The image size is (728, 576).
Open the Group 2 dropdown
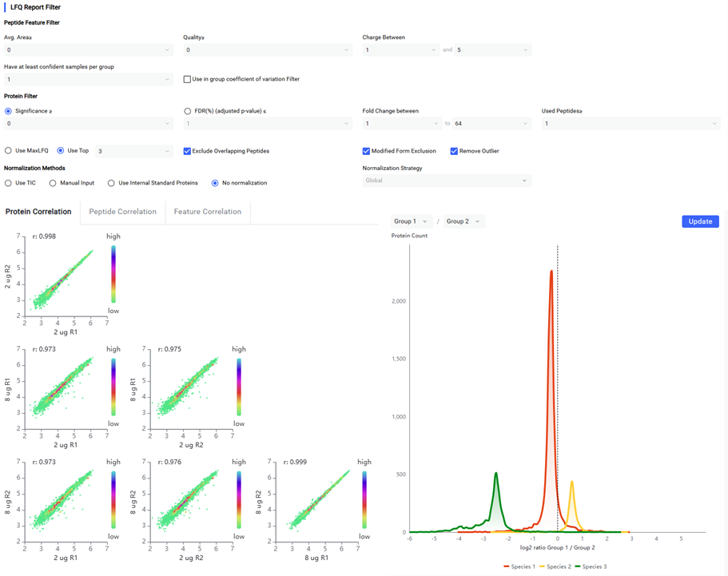[464, 221]
